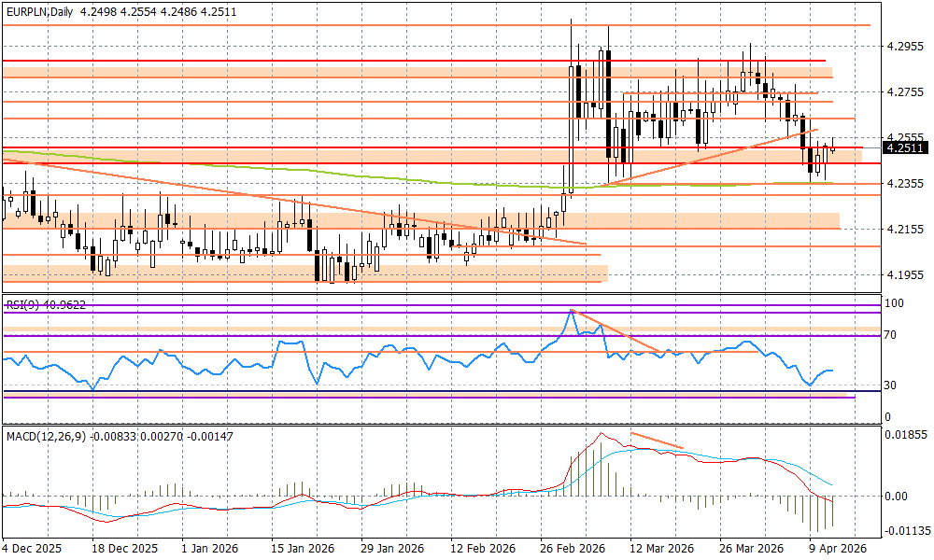Click the 4.2955 price axis label
The width and height of the screenshot is (934, 560).
pyautogui.click(x=904, y=46)
